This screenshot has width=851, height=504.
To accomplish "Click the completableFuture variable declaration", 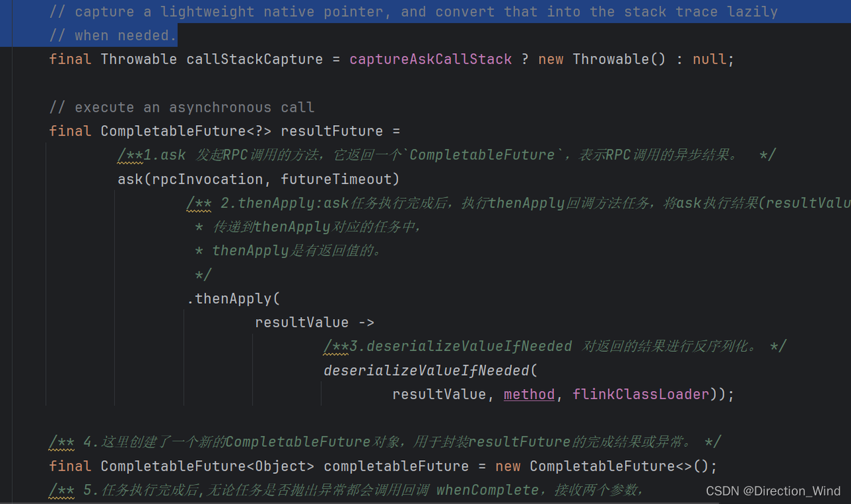I will point(396,466).
